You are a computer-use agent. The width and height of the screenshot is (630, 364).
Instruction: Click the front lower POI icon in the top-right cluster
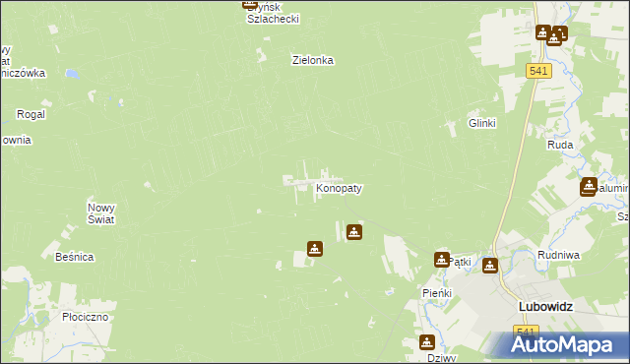(553, 39)
